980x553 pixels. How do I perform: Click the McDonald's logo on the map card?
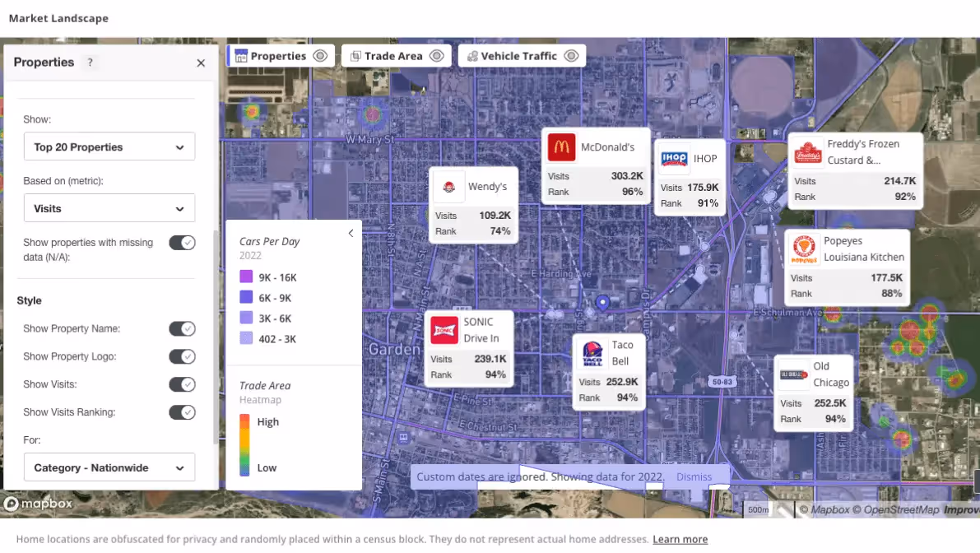561,147
